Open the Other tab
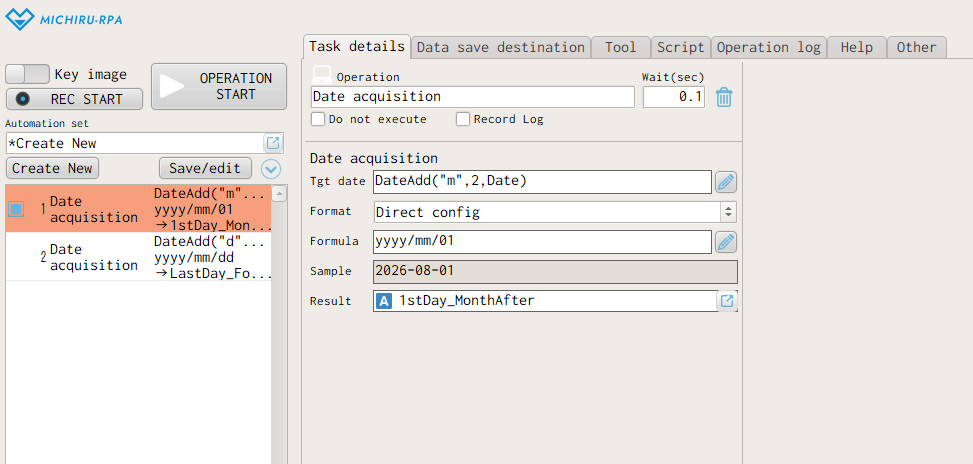Image resolution: width=973 pixels, height=464 pixels. point(917,48)
